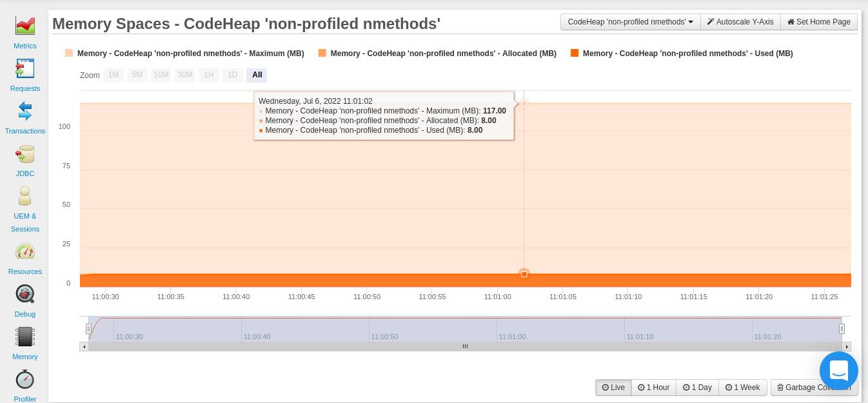The image size is (868, 403).
Task: Open the Debug bug icon
Action: 25,294
